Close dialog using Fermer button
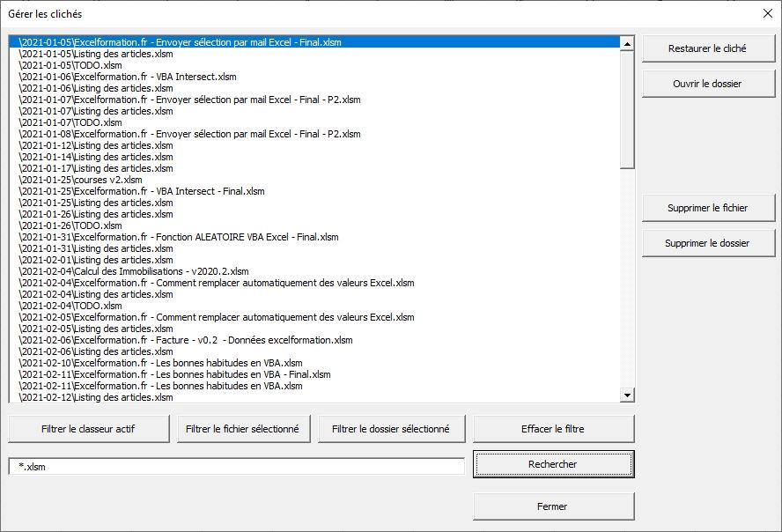782x532 pixels. (553, 506)
